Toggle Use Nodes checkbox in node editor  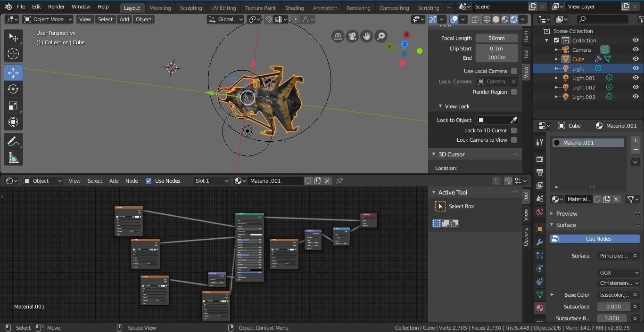[149, 181]
